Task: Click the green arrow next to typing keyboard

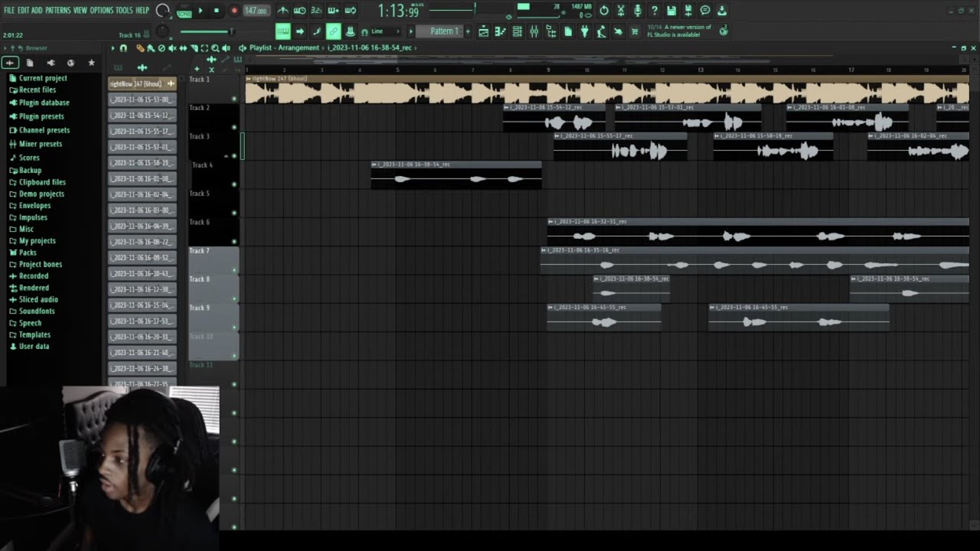Action: [300, 31]
